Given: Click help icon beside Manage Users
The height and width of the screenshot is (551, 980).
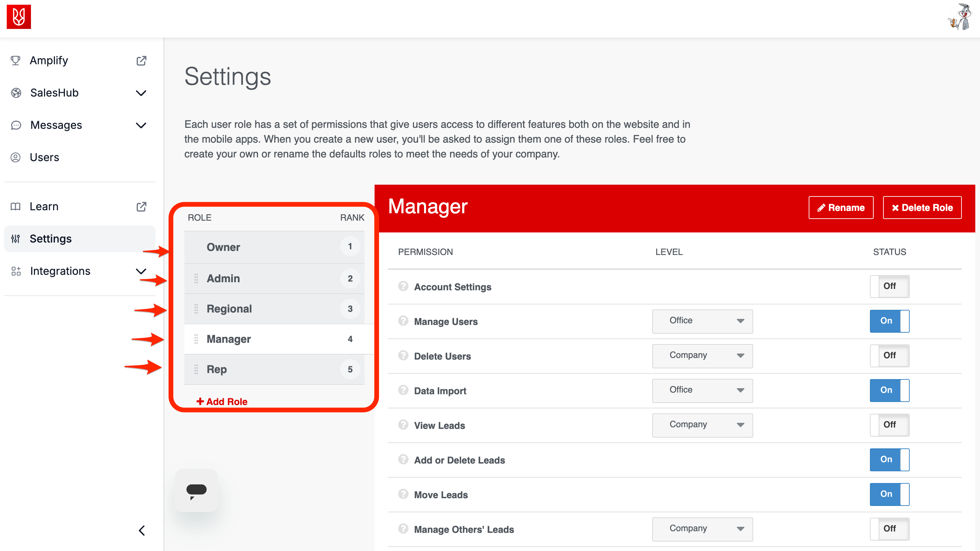Looking at the screenshot, I should coord(403,321).
